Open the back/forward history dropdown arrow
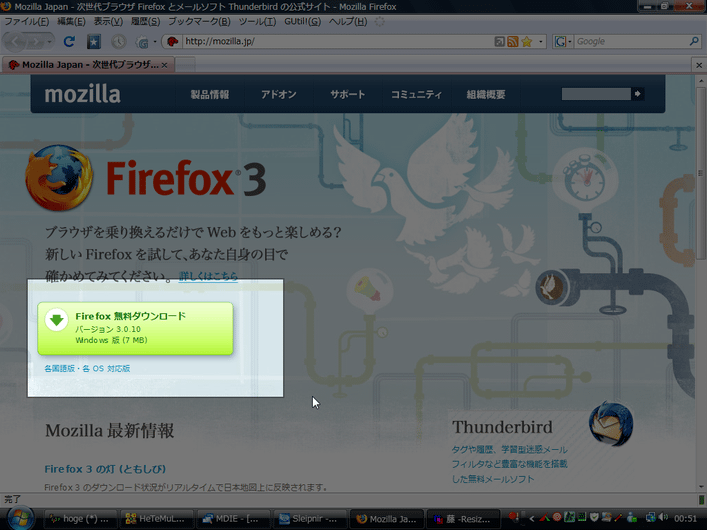This screenshot has height=530, width=707. 50,41
